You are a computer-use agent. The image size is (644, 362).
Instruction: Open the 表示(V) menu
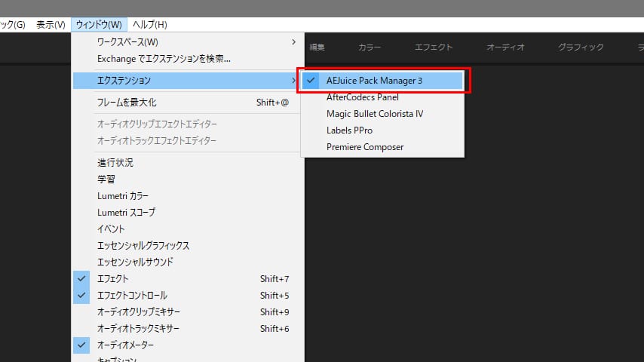coord(51,25)
